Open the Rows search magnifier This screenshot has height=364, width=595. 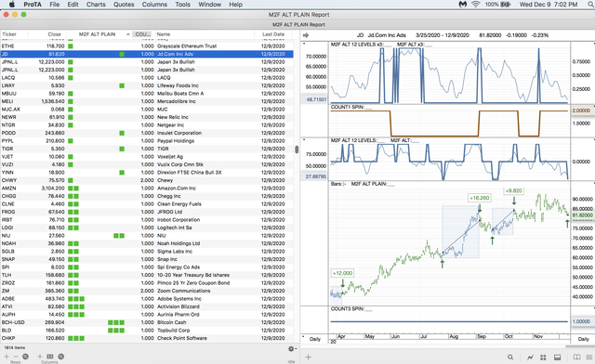[x=25, y=357]
